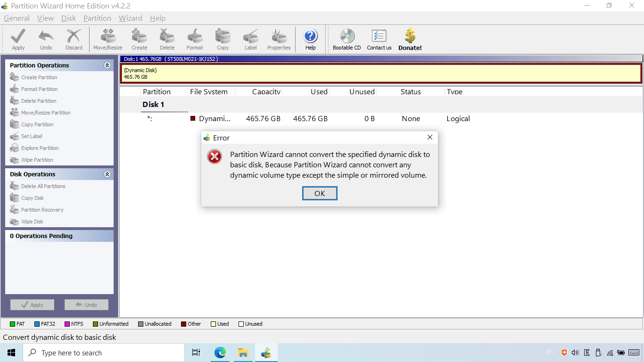Click the Undo toolbar icon
The width and height of the screenshot is (644, 362).
[46, 39]
